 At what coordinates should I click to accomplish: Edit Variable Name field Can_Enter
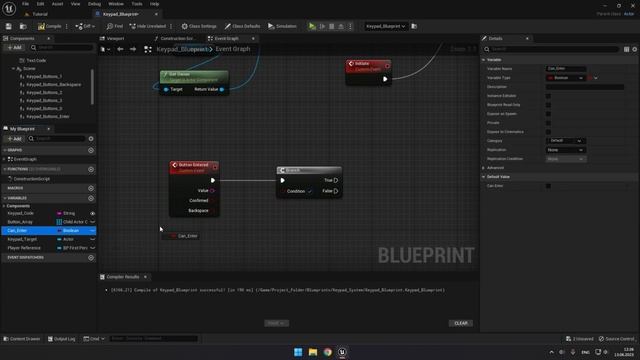pyautogui.click(x=566, y=69)
